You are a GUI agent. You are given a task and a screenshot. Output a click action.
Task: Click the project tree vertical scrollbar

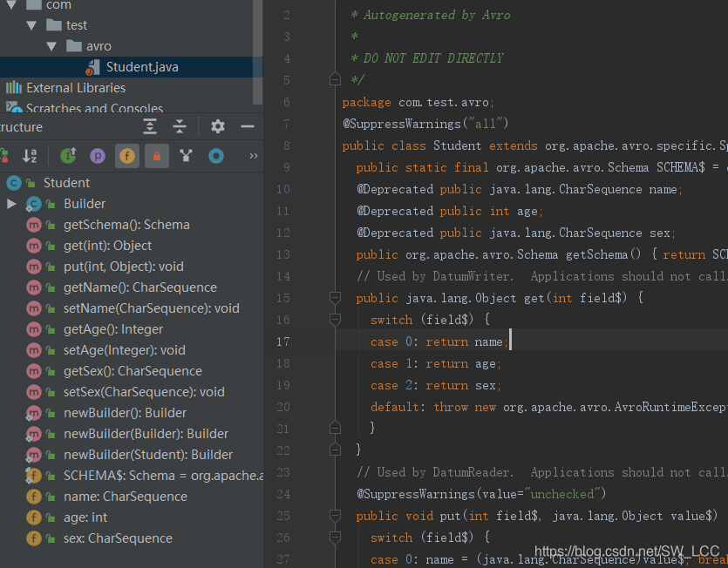pos(258,51)
